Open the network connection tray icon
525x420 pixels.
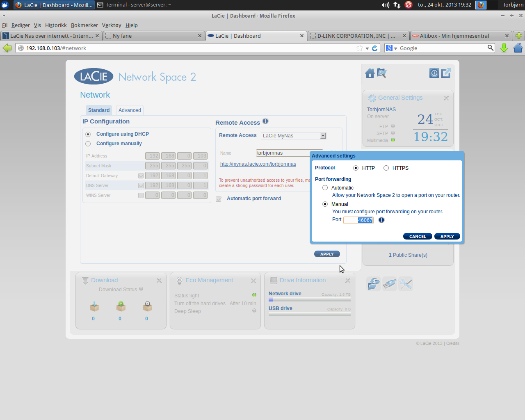[x=397, y=5]
